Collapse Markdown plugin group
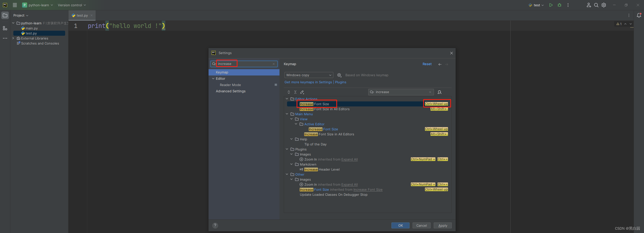Viewport: 644px width, 233px height. (x=292, y=164)
